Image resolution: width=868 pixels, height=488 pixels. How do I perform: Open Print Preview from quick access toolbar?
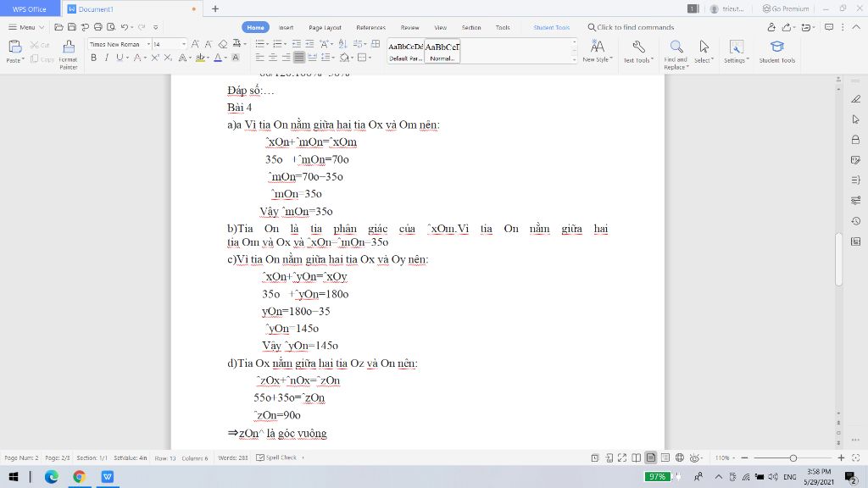111,27
